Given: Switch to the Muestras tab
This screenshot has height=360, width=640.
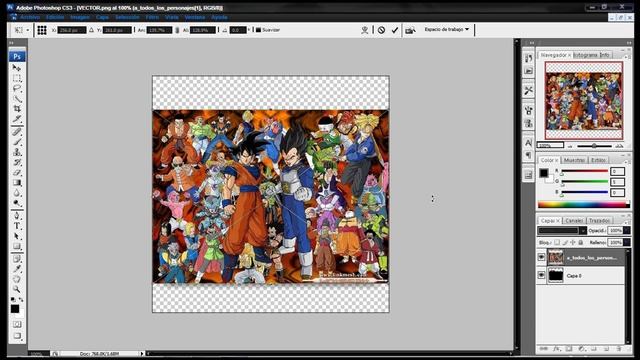Looking at the screenshot, I should 574,160.
